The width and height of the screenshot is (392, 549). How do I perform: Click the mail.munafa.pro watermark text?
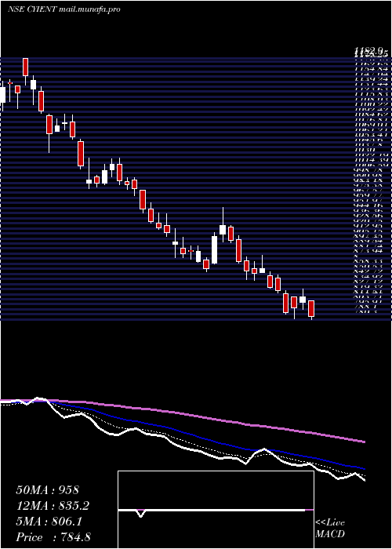89,9
